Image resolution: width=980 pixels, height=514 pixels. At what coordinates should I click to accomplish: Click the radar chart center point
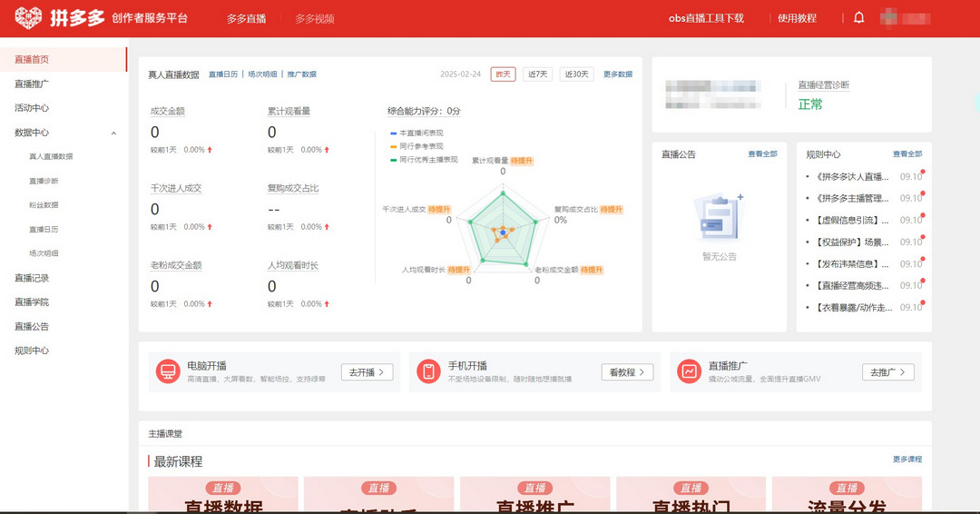point(503,233)
